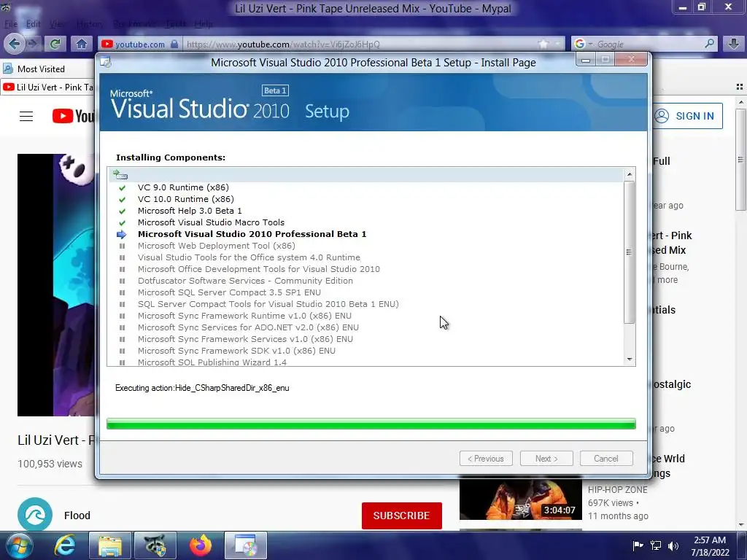The width and height of the screenshot is (747, 560).
Task: Click the YouTube video player
Action: point(56,285)
